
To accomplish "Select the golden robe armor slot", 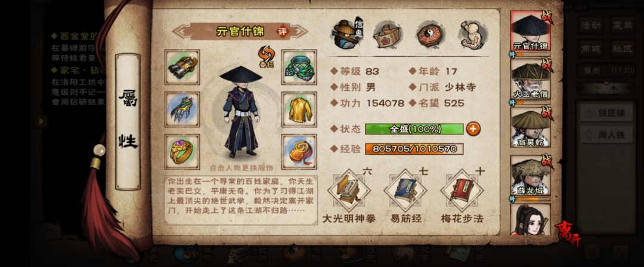I will 299,109.
